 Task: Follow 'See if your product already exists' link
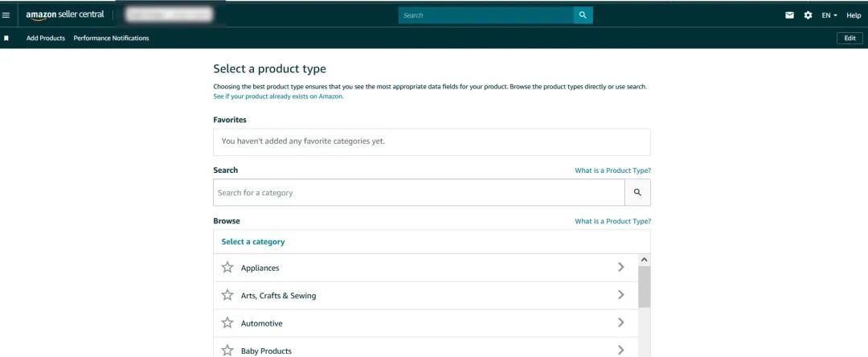click(278, 96)
